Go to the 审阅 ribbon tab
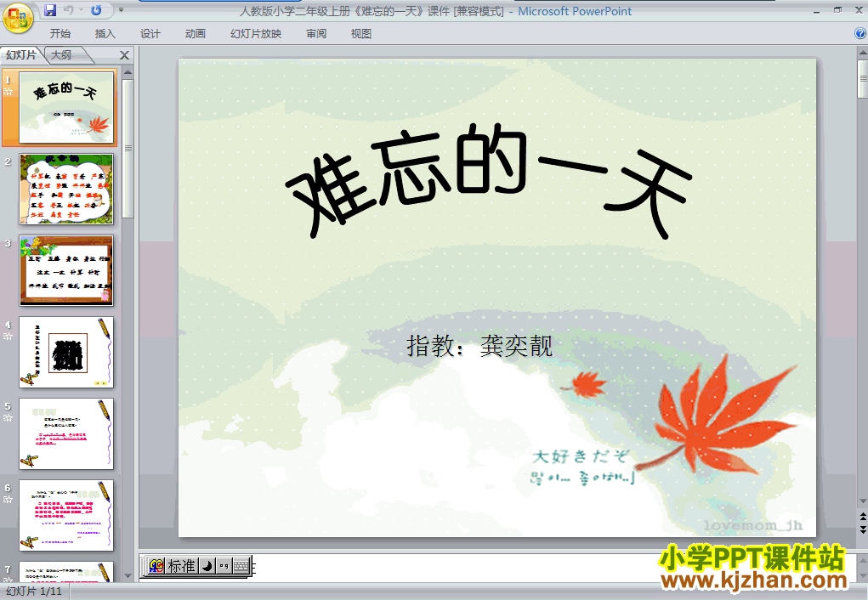The image size is (868, 600). click(x=316, y=34)
